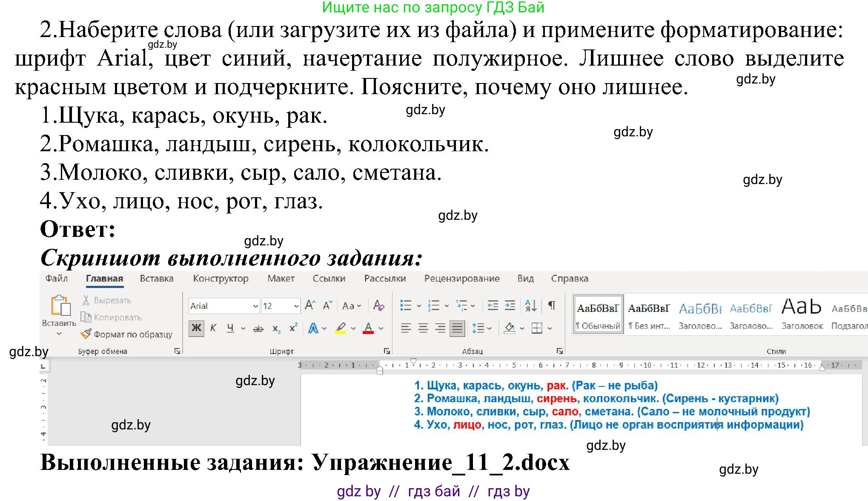Screen dimensions: 868x501
Task: Select the Формат по образцу painter icon
Action: (x=86, y=334)
